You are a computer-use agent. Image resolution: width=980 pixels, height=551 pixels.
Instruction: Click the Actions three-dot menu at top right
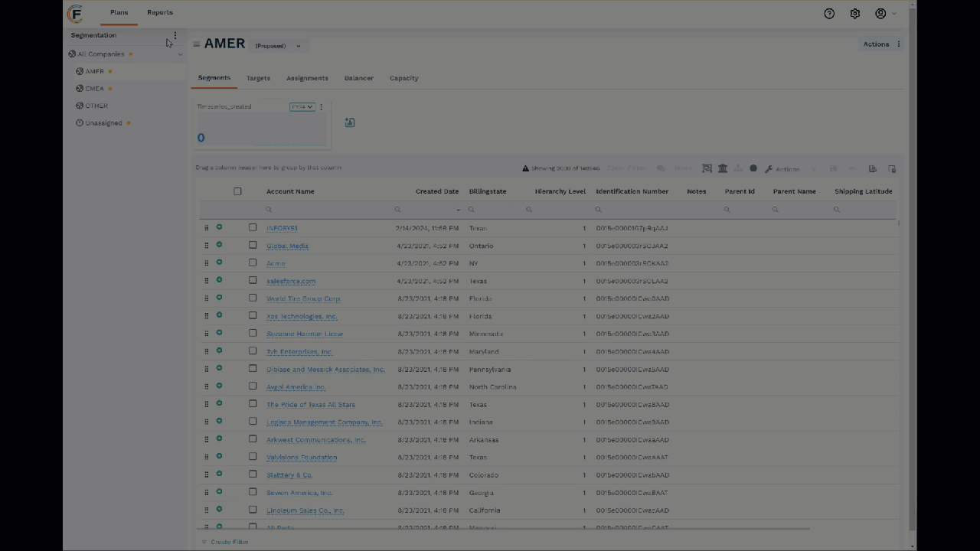tap(899, 44)
